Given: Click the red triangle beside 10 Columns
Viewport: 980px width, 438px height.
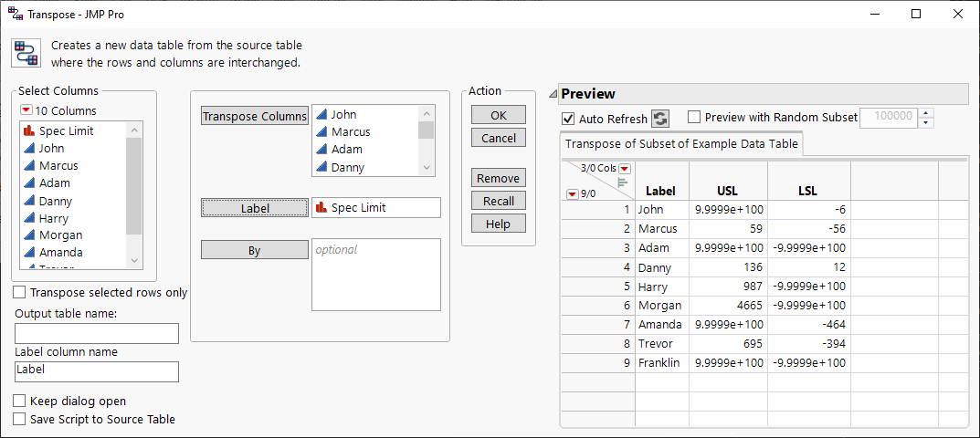Looking at the screenshot, I should [26, 111].
